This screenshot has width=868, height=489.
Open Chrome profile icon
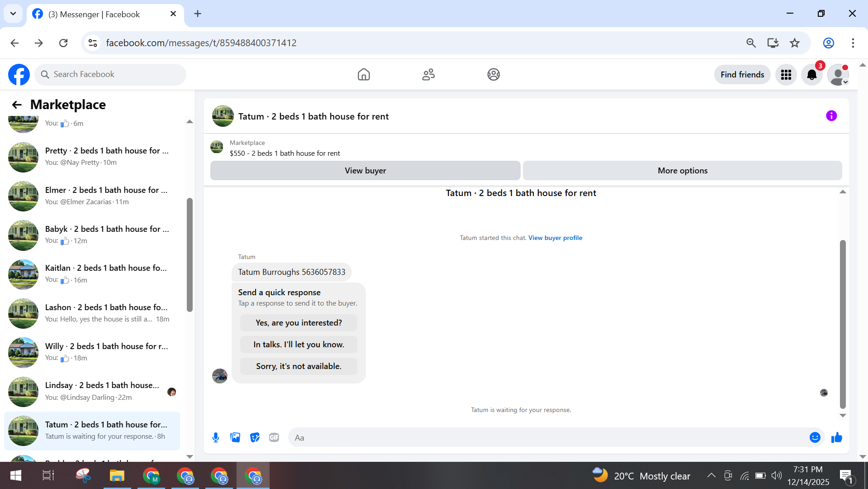coord(829,43)
